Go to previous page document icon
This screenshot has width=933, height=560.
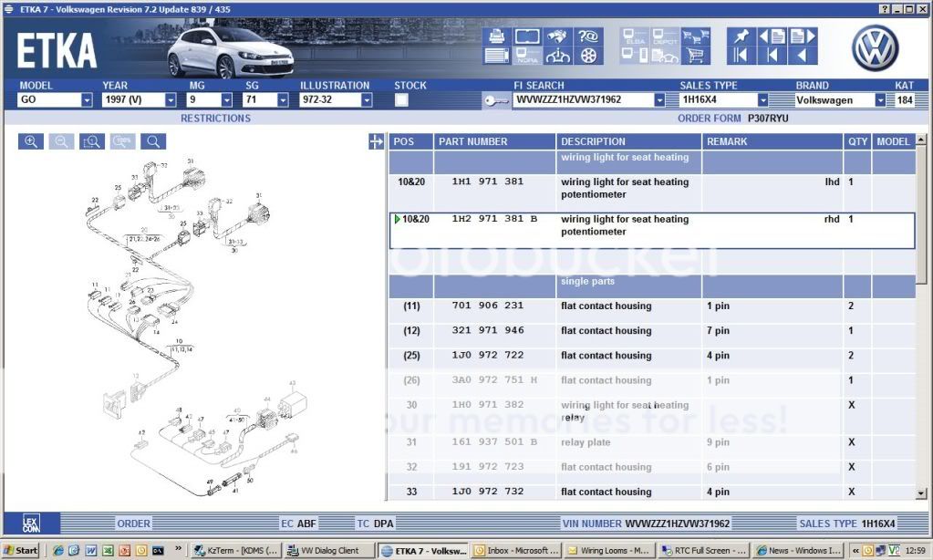(x=772, y=36)
